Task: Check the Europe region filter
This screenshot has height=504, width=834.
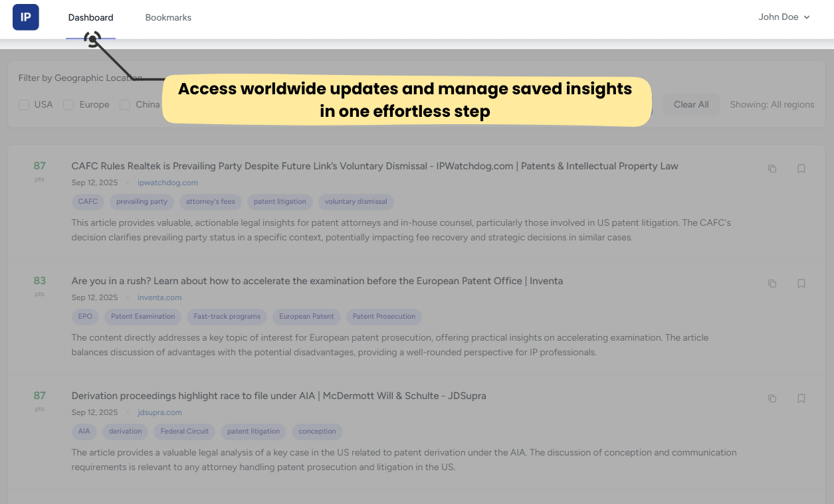Action: [x=68, y=105]
